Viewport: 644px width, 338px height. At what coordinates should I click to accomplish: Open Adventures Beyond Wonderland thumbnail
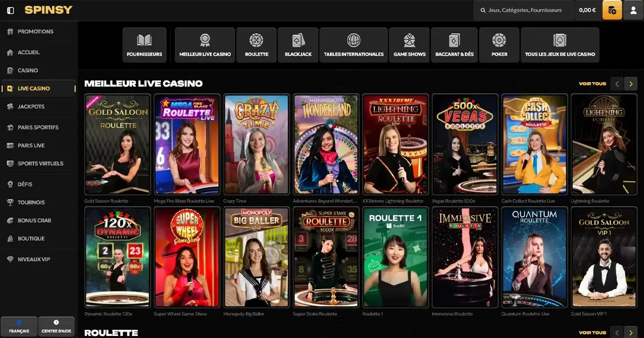[x=326, y=144]
